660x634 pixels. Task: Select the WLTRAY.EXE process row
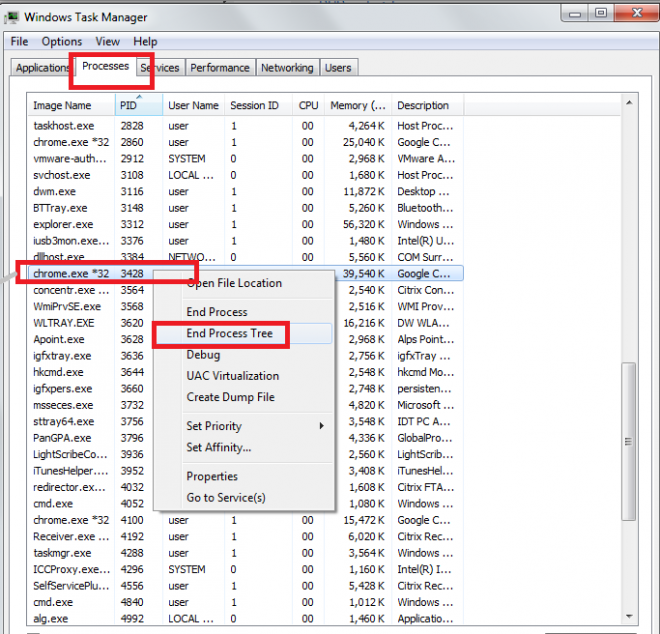[x=246, y=323]
